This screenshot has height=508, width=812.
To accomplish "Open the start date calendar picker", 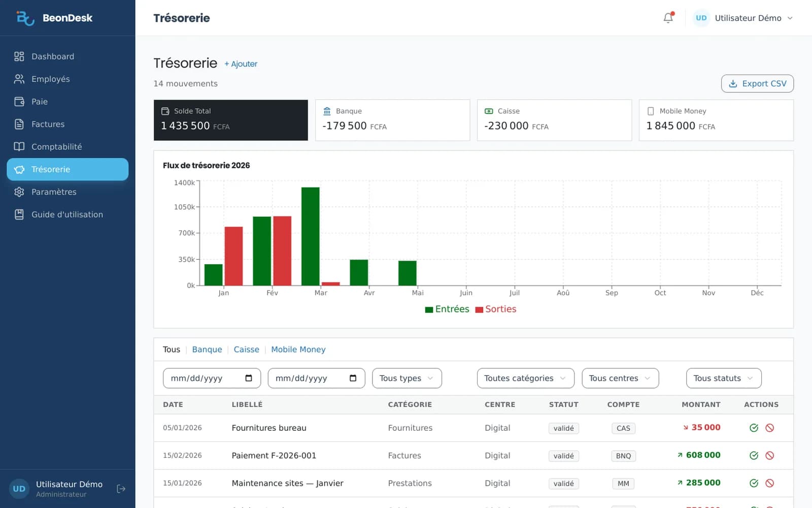I will click(249, 378).
